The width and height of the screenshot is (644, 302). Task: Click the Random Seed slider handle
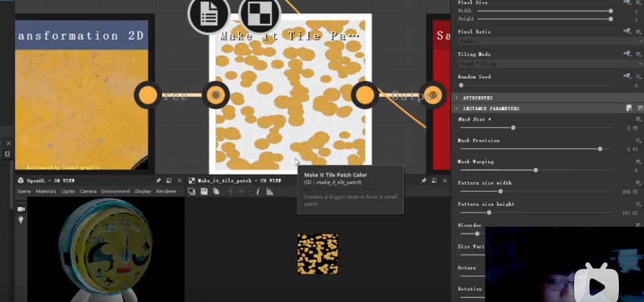(x=461, y=86)
